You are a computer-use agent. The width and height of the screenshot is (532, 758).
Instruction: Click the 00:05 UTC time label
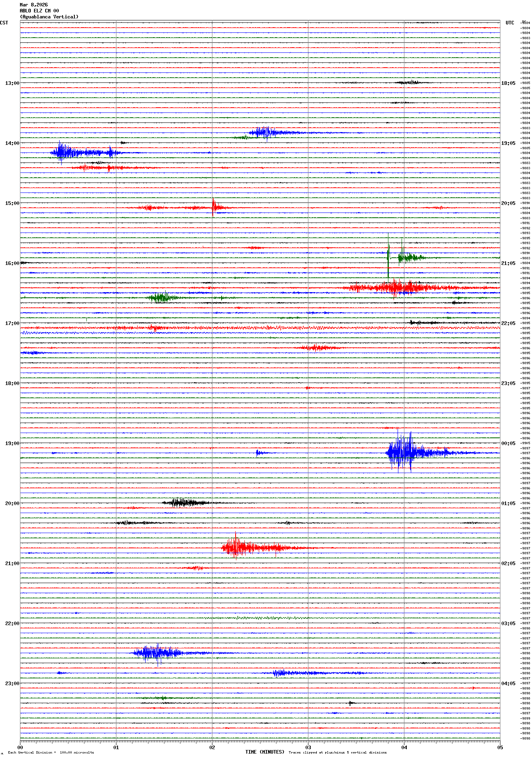[508, 443]
